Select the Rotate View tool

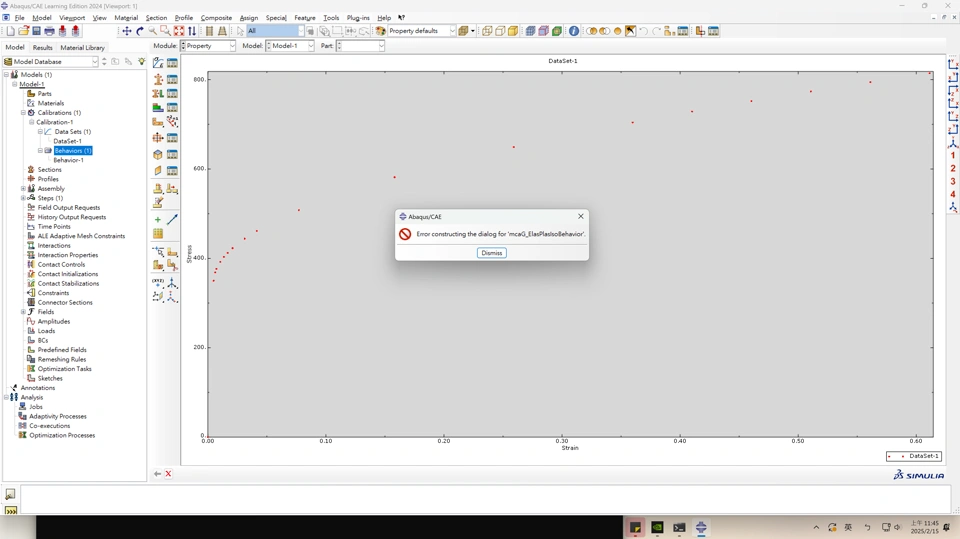click(140, 31)
